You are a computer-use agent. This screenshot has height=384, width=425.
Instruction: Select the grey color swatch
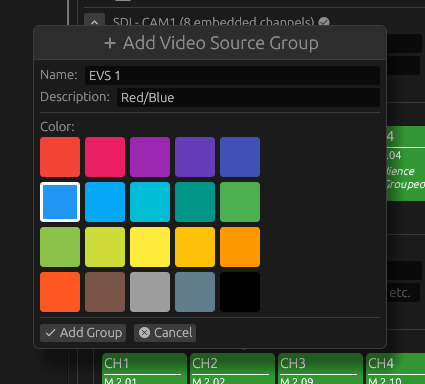coord(150,292)
